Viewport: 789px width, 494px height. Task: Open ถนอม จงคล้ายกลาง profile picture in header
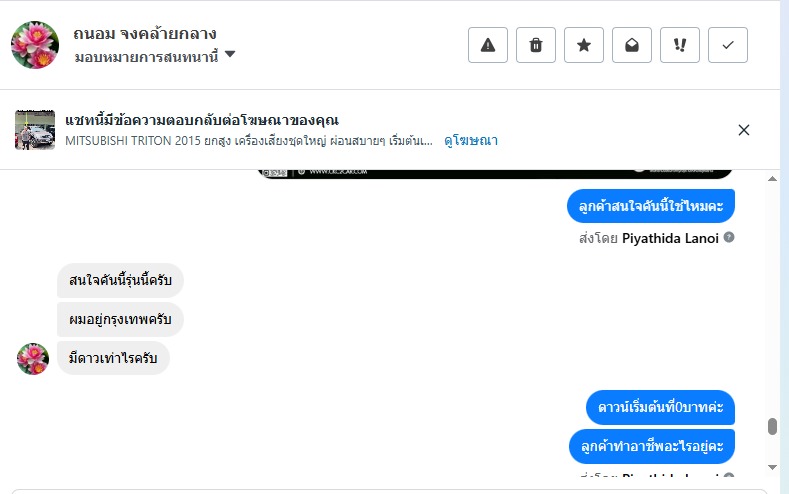[34, 44]
